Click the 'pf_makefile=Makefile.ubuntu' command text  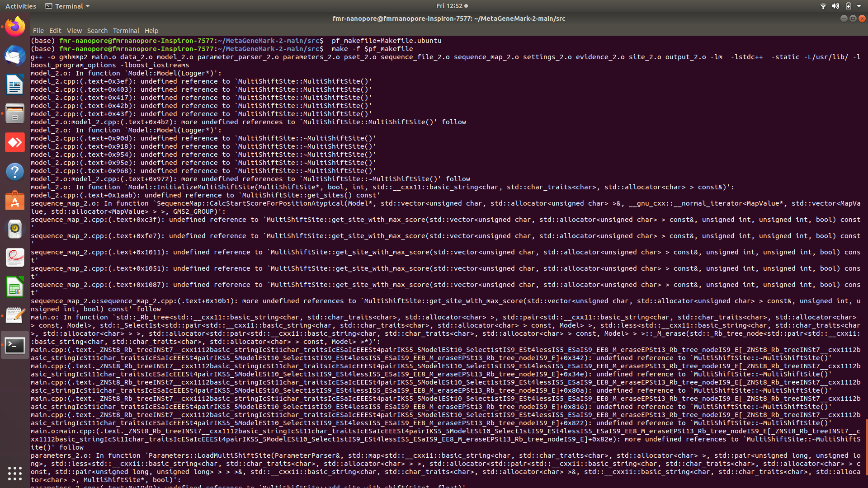[387, 41]
